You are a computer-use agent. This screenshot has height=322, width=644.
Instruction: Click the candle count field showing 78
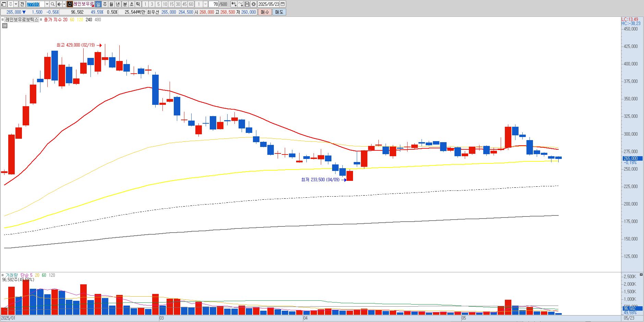[214, 4]
